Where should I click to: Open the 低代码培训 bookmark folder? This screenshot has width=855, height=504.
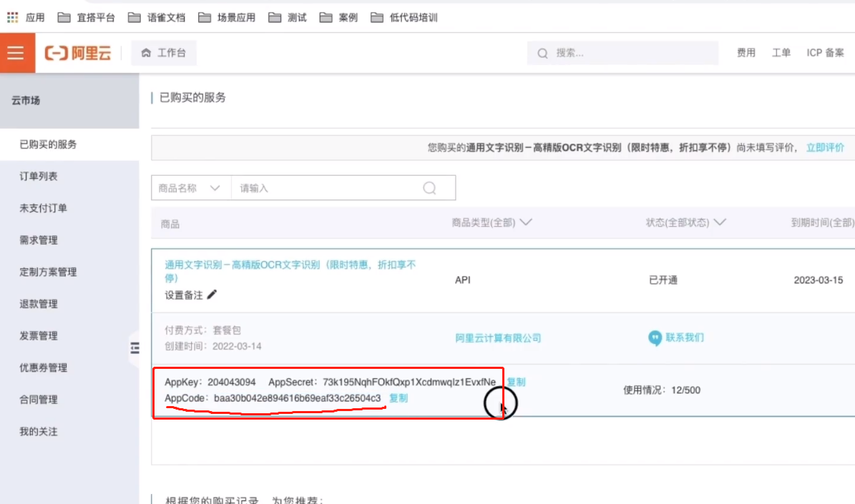pyautogui.click(x=404, y=17)
